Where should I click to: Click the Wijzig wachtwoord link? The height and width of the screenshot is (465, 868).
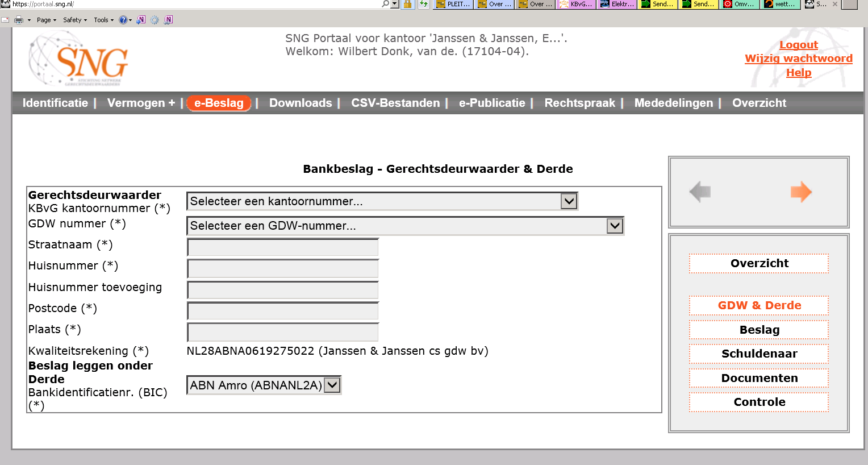(x=798, y=59)
